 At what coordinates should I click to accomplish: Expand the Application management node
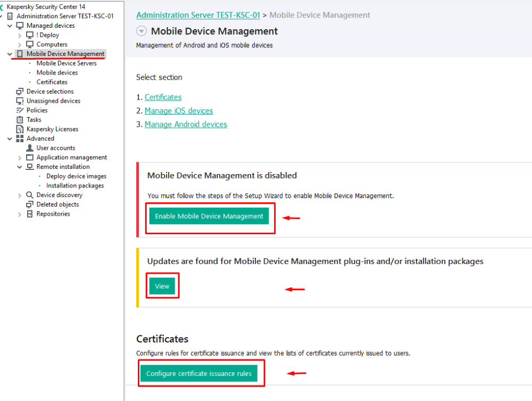click(x=20, y=158)
